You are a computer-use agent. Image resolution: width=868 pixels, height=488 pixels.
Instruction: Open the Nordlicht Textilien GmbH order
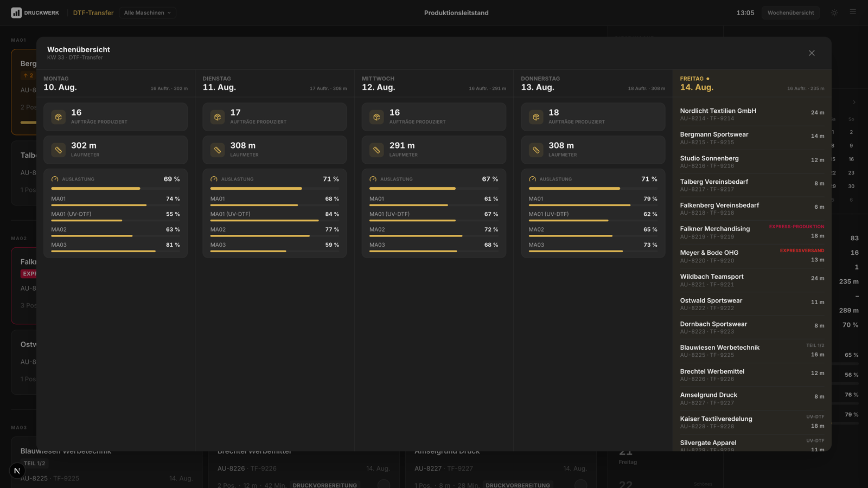pos(752,114)
